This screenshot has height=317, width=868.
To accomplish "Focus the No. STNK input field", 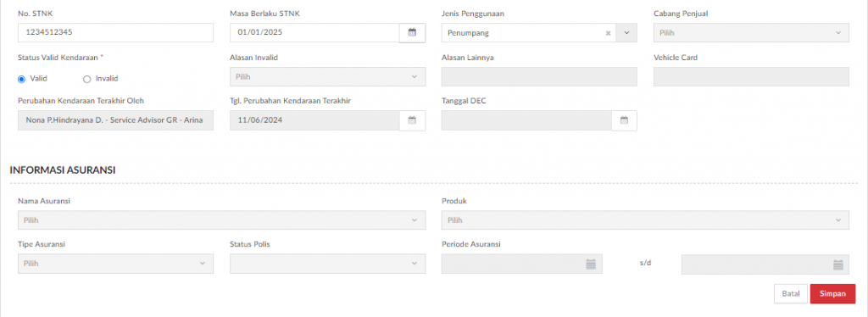I will [x=115, y=33].
